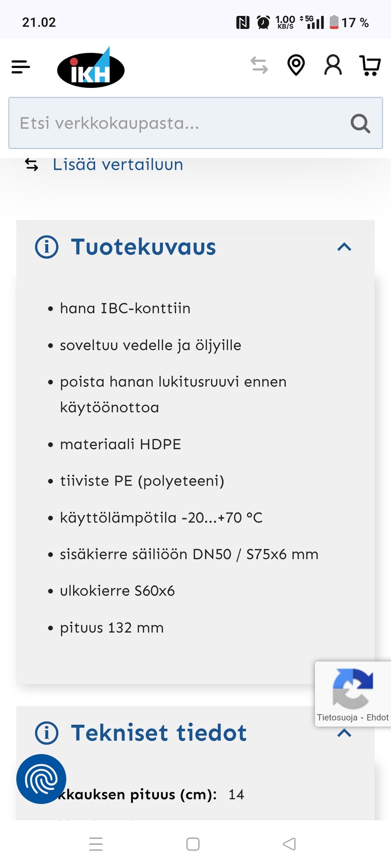Click the Lisää vertailuun link
The height and width of the screenshot is (868, 391).
[118, 165]
